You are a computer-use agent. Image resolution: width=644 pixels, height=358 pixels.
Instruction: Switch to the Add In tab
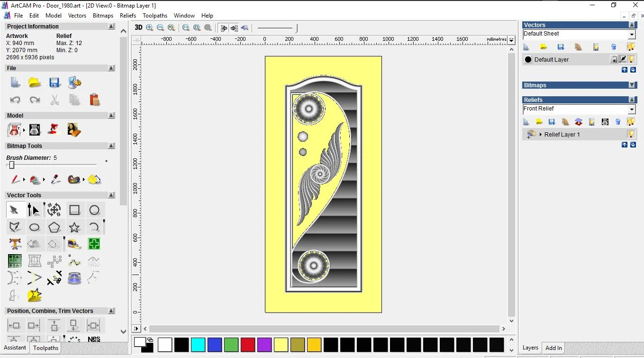553,348
